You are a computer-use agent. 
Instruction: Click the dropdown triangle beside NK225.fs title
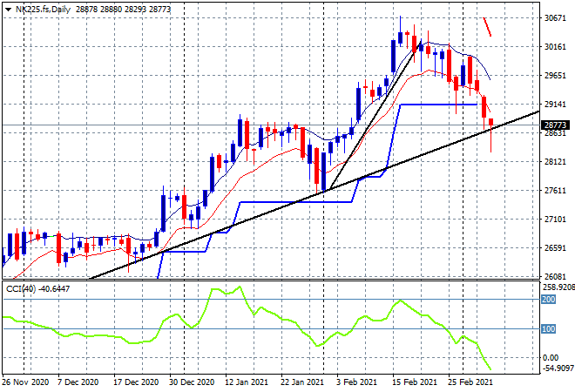8,8
